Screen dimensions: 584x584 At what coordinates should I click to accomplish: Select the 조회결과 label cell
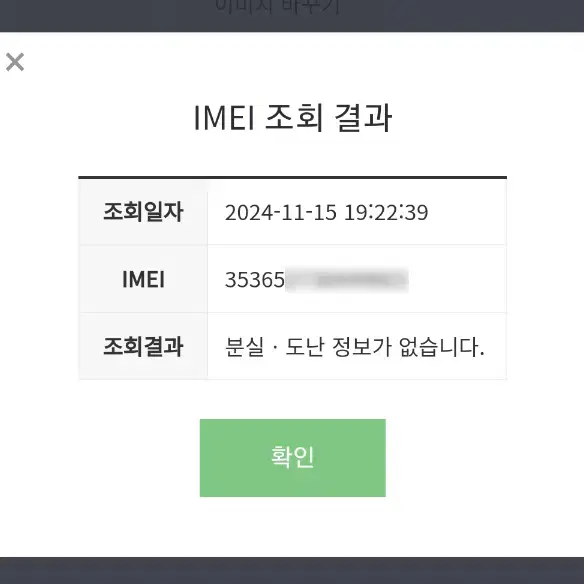(143, 346)
